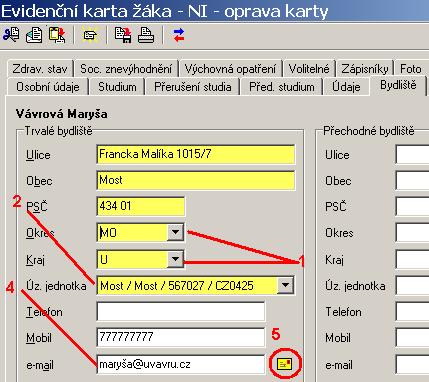Click the Telefon field in Přechodné bydliště
429x382 pixels.
pyautogui.click(x=412, y=311)
